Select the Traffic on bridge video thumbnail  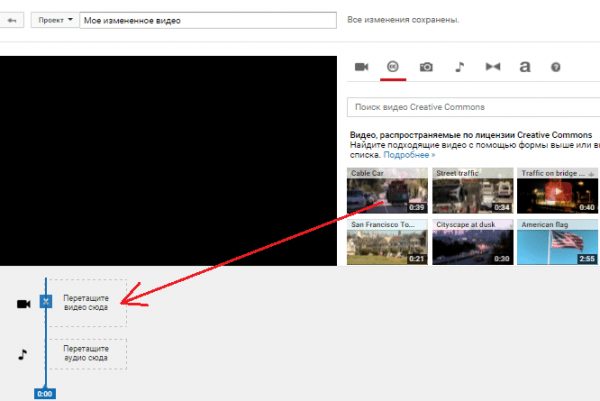[x=557, y=191]
